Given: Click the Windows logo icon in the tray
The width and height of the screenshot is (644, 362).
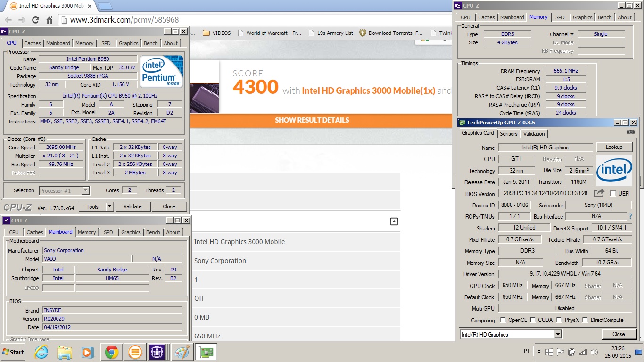Looking at the screenshot, I should click(550, 352).
